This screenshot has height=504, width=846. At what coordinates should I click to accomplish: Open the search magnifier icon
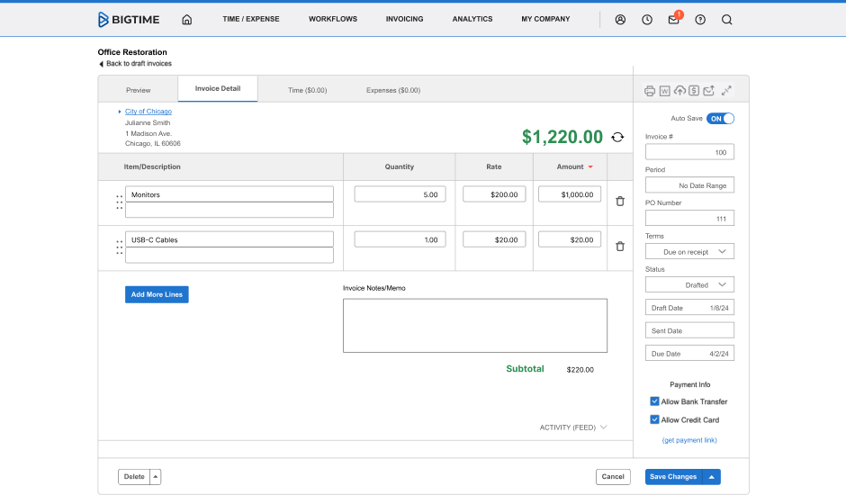(727, 20)
